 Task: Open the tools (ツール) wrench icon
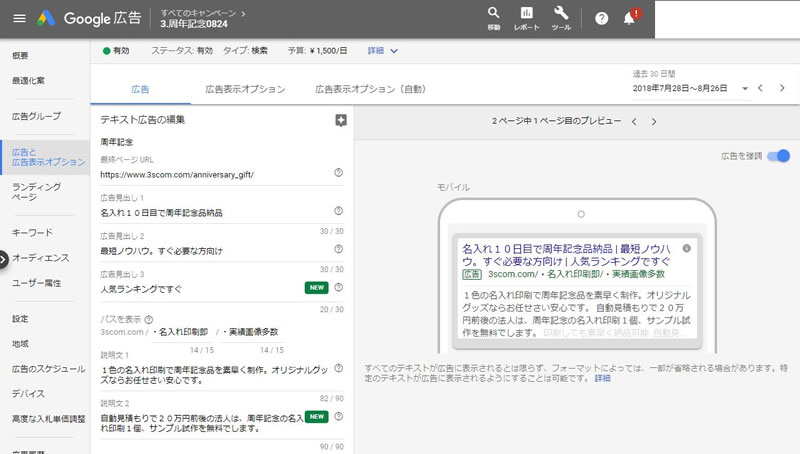(x=561, y=14)
